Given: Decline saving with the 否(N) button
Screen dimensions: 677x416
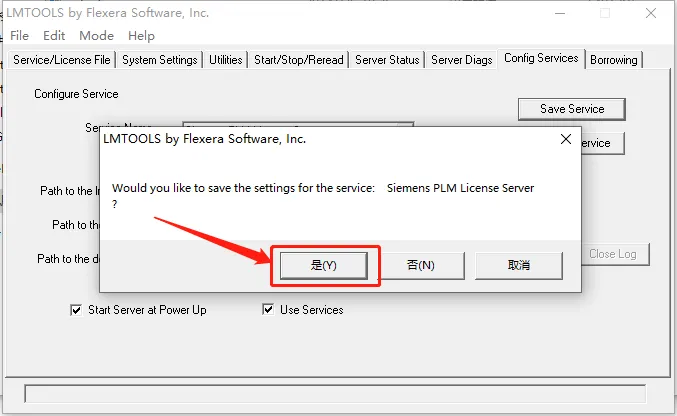Looking at the screenshot, I should pyautogui.click(x=421, y=265).
